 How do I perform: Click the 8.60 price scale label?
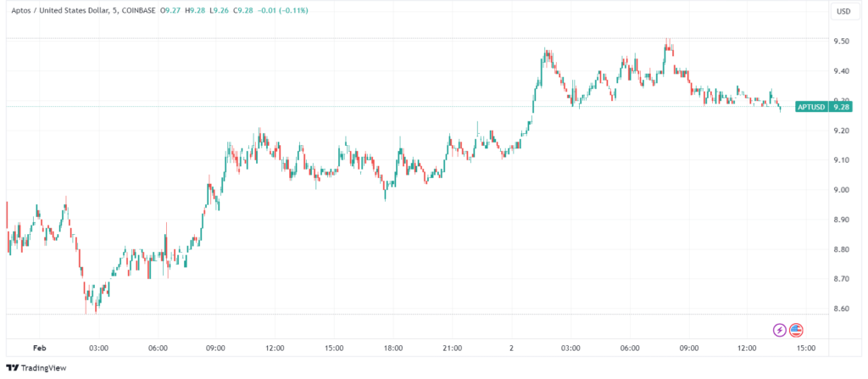(x=842, y=309)
